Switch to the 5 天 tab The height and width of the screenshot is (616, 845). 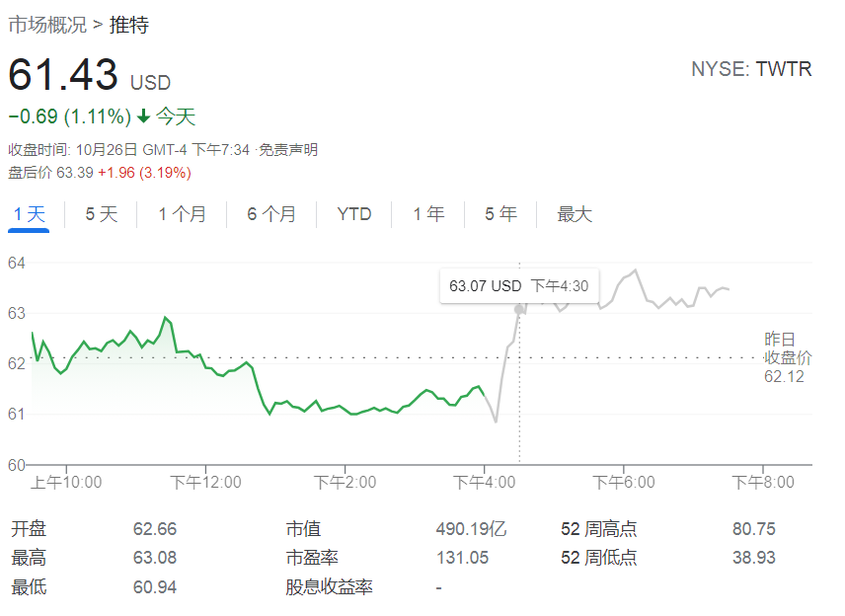(x=102, y=214)
